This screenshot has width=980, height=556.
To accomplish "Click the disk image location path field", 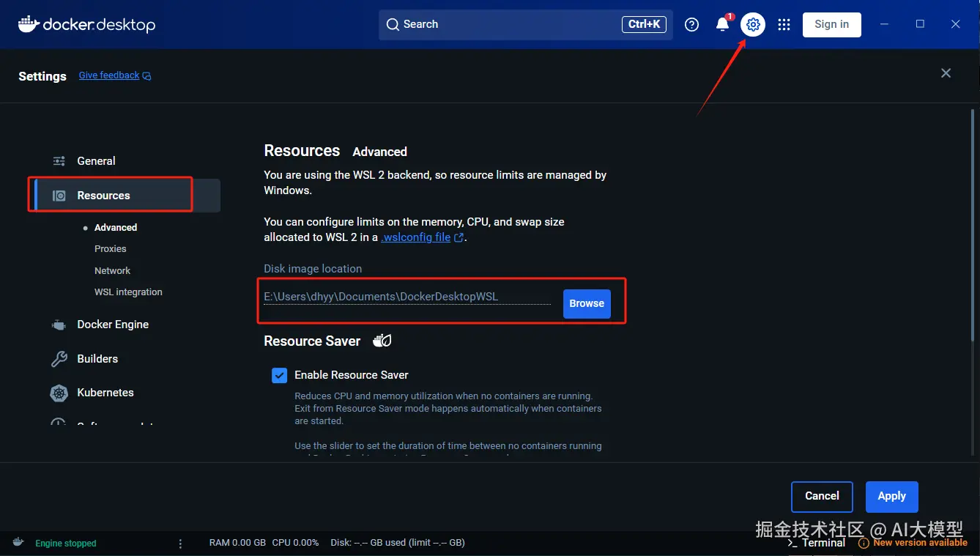I will click(407, 297).
